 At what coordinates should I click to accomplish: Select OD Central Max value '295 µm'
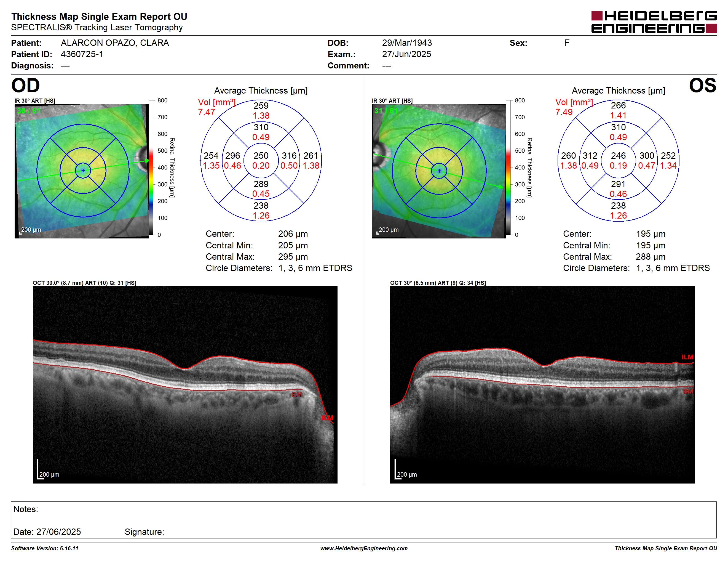(x=293, y=257)
